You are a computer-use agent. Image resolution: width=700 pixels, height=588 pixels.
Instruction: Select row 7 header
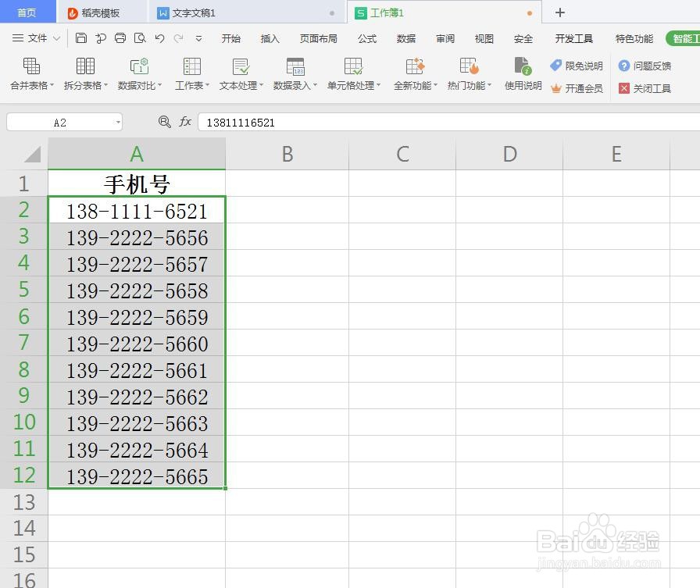(x=23, y=343)
